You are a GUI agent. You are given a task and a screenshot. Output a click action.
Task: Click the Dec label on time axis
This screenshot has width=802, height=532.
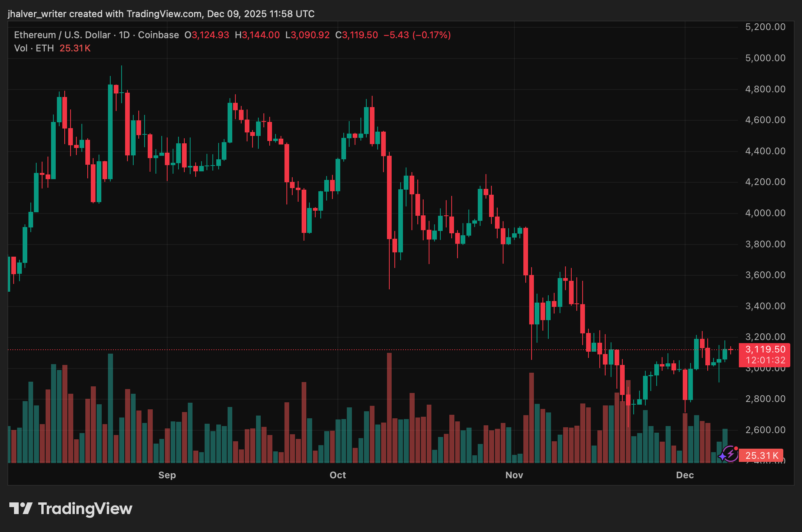point(685,475)
